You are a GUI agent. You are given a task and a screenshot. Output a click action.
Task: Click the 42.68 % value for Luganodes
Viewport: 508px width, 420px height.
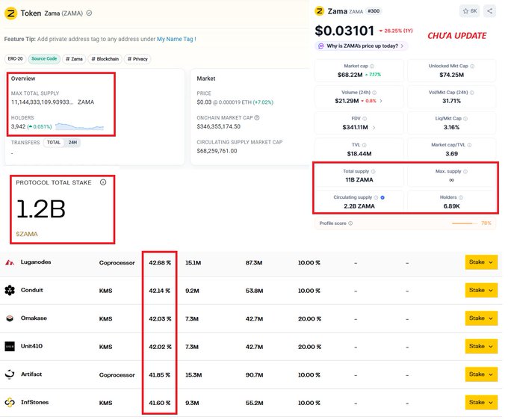(x=160, y=262)
